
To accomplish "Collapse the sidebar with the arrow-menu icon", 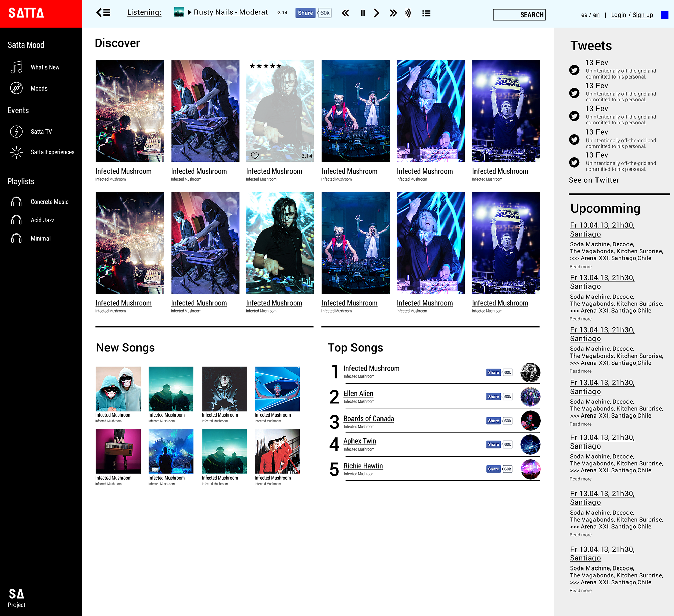I will (x=103, y=13).
